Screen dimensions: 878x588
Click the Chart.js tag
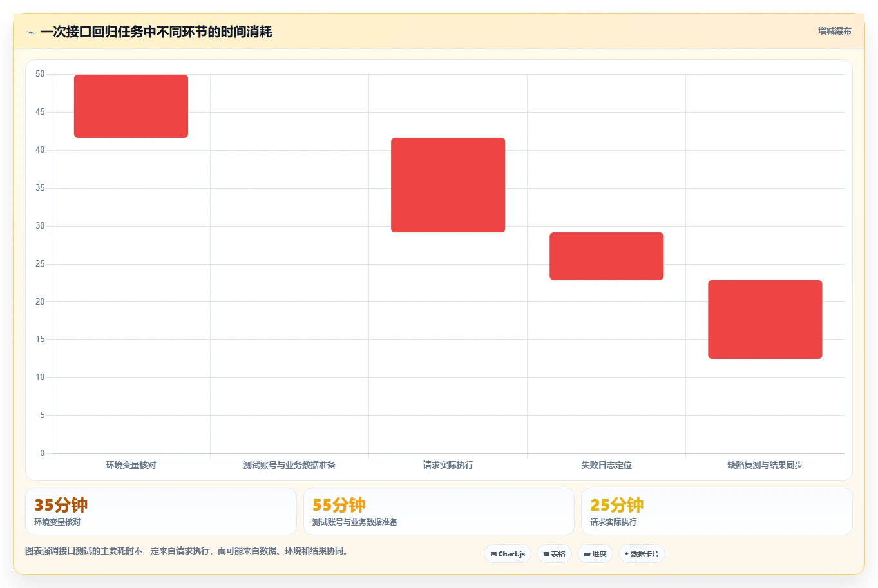(x=508, y=554)
